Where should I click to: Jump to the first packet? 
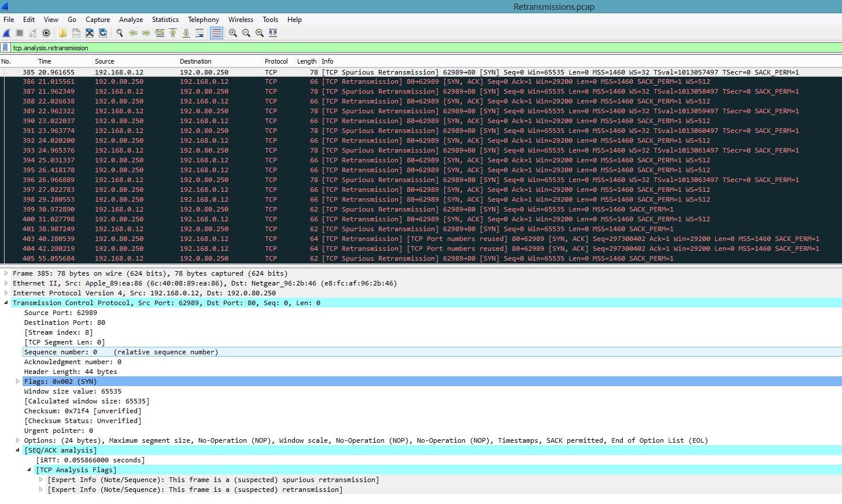pos(173,33)
